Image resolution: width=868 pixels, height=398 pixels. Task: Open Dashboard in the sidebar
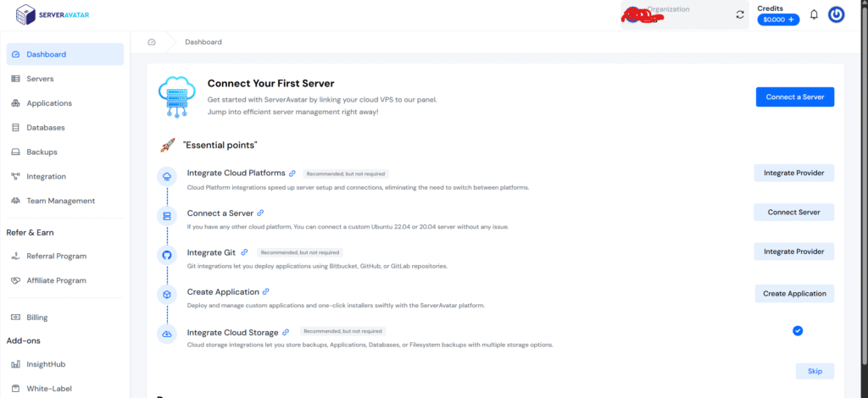click(64, 54)
